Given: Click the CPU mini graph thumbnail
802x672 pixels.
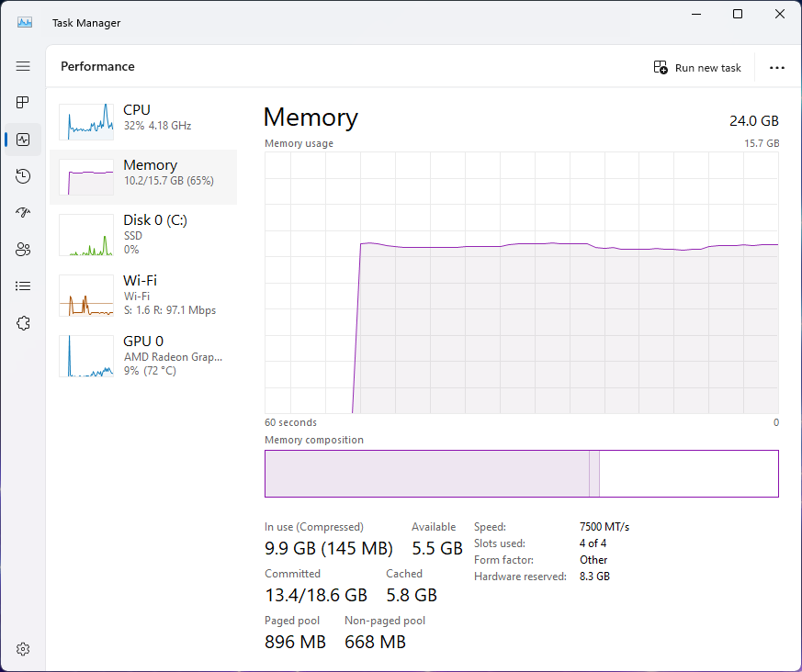Looking at the screenshot, I should [x=86, y=121].
